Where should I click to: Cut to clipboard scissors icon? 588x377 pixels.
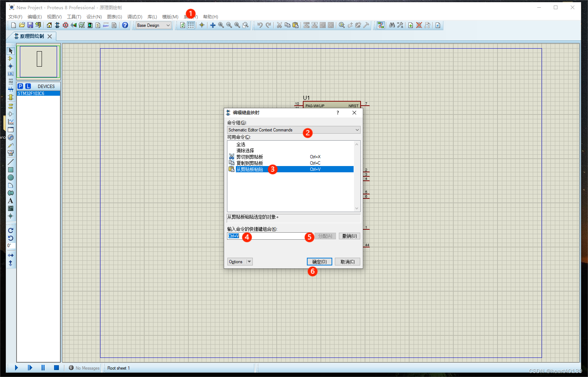[x=279, y=25]
